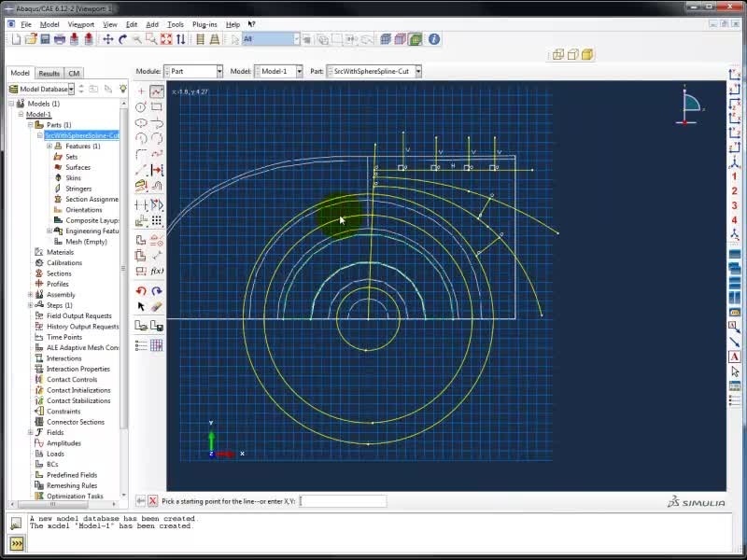The width and height of the screenshot is (747, 560).
Task: Expand the Assembly tree node
Action: 31,295
